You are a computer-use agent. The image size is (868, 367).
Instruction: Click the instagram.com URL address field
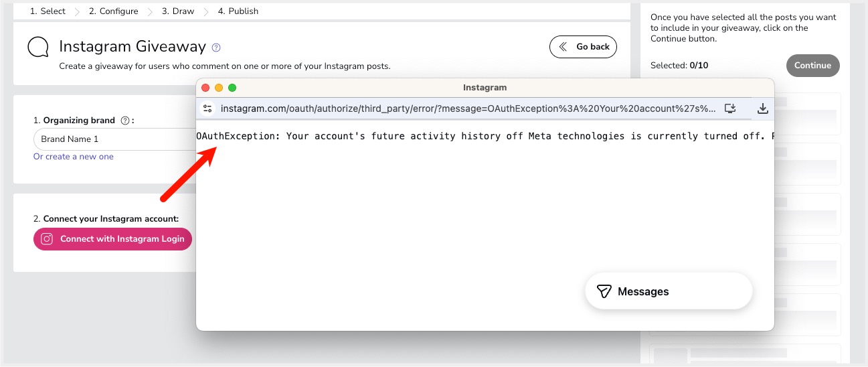[x=467, y=108]
